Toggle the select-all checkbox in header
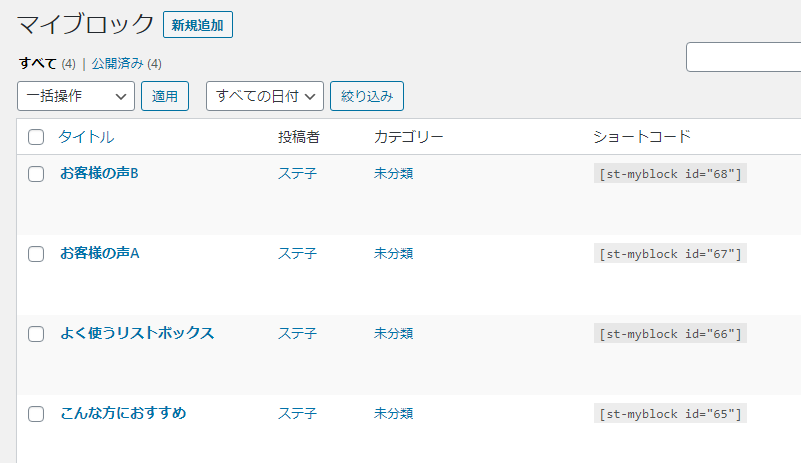 (x=36, y=137)
